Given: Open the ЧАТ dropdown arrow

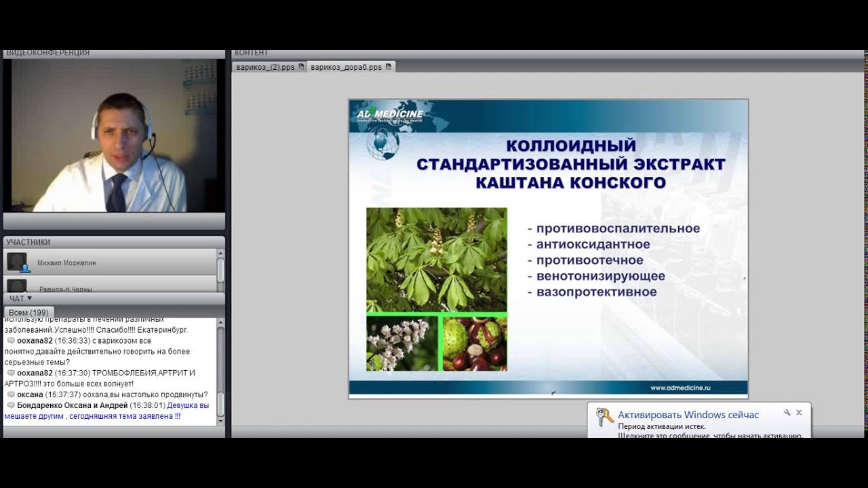Looking at the screenshot, I should coord(29,298).
